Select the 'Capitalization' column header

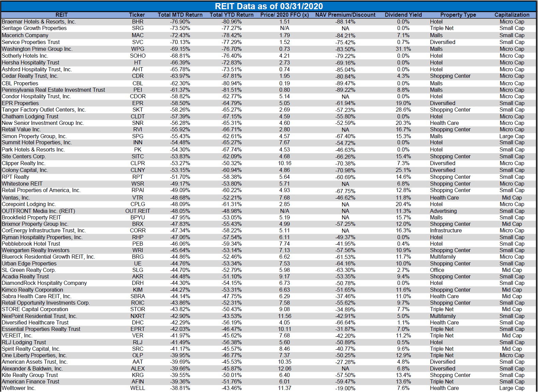(x=512, y=15)
